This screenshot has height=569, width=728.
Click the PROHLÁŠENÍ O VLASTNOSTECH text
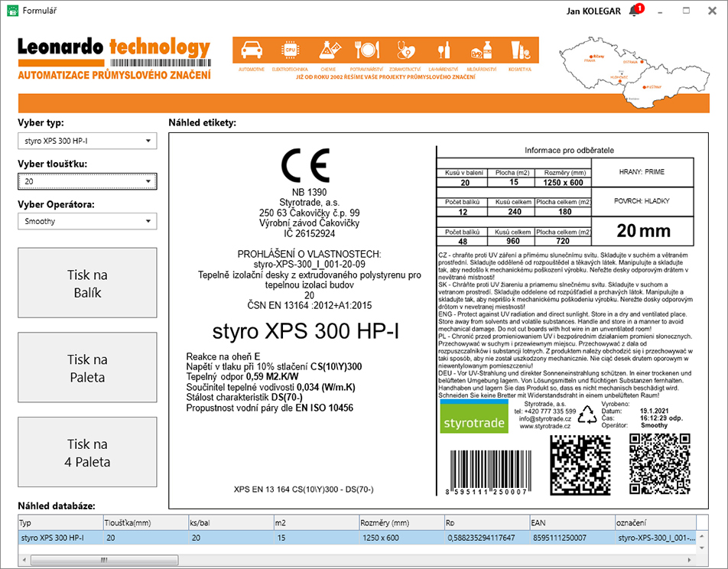[x=309, y=254]
